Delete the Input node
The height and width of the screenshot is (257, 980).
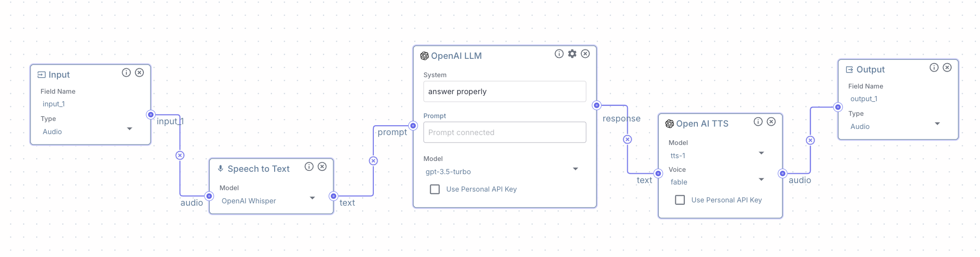[139, 72]
